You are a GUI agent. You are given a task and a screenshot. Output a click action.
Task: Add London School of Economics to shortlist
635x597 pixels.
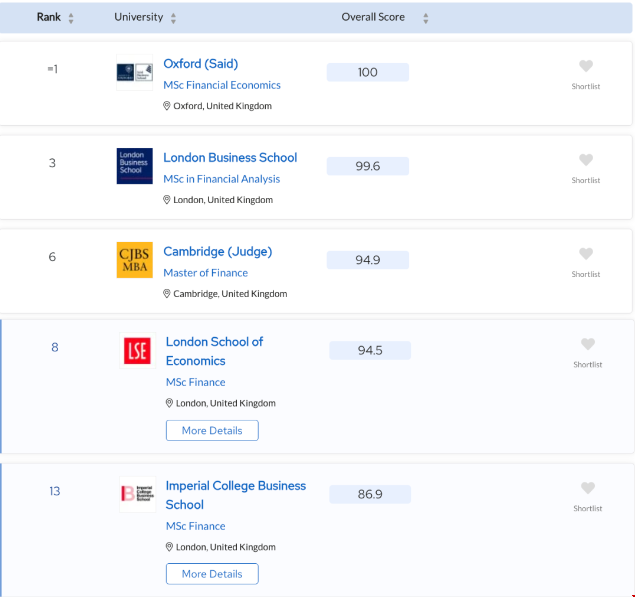[587, 345]
